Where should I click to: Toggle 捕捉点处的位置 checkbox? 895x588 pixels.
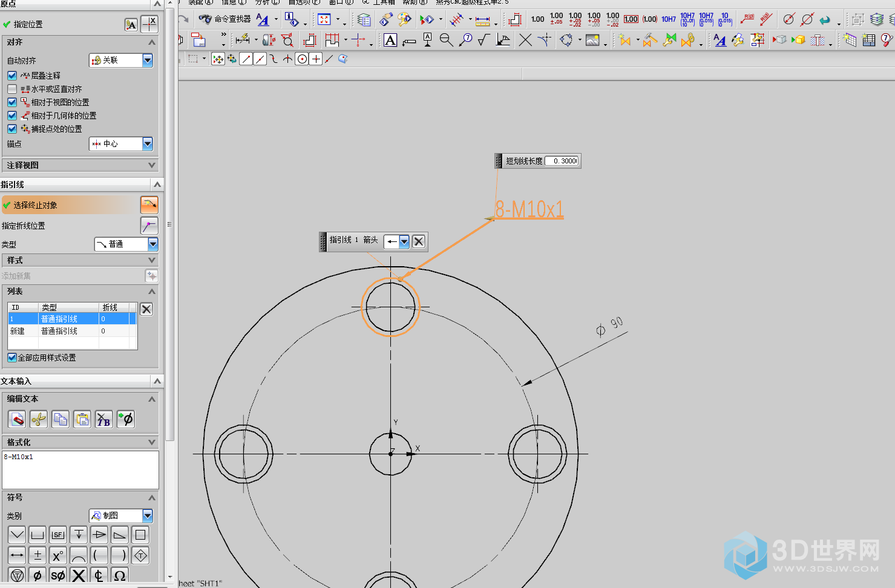click(x=12, y=129)
